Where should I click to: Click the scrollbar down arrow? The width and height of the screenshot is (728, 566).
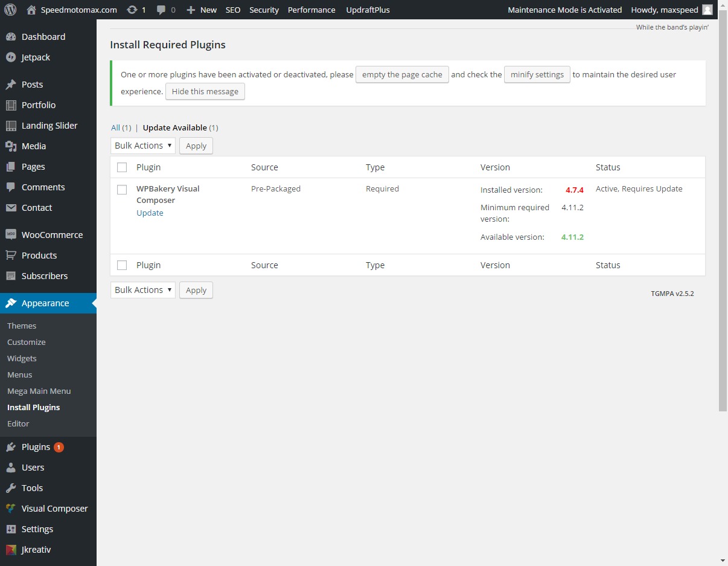pyautogui.click(x=723, y=561)
